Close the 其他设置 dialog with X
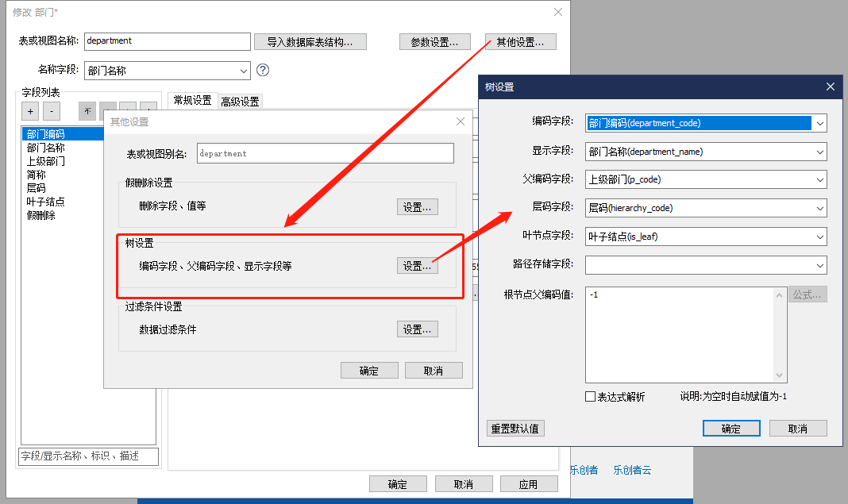The height and width of the screenshot is (504, 848). point(460,121)
